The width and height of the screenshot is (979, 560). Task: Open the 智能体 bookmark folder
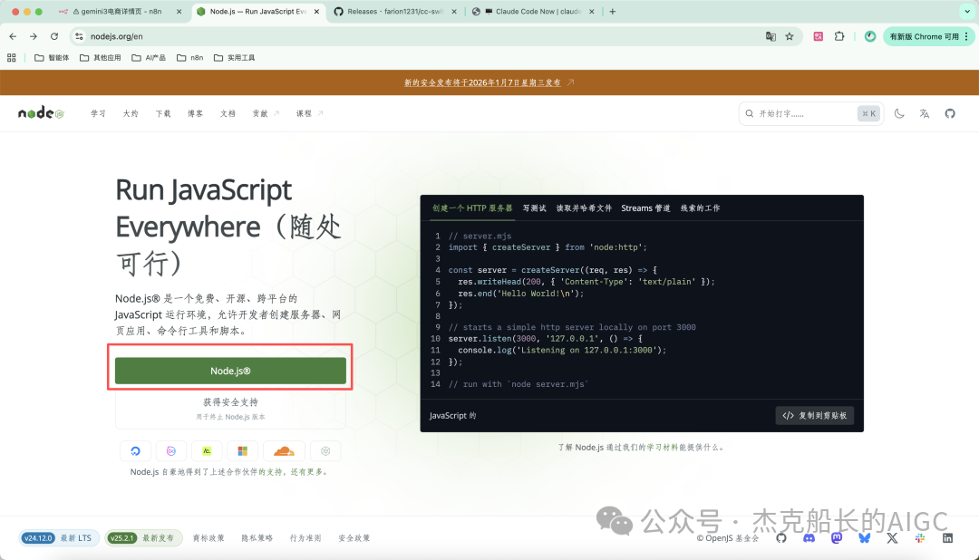point(52,57)
